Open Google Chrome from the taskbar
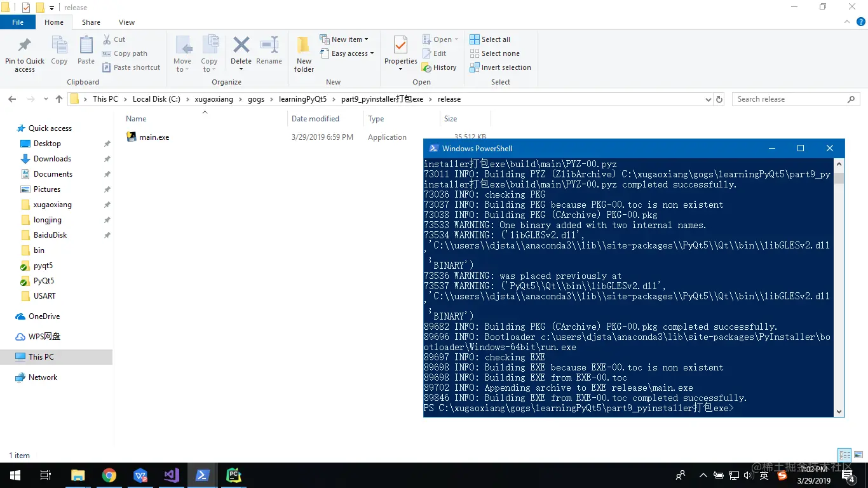Screen dimensions: 868x488 (x=109, y=475)
